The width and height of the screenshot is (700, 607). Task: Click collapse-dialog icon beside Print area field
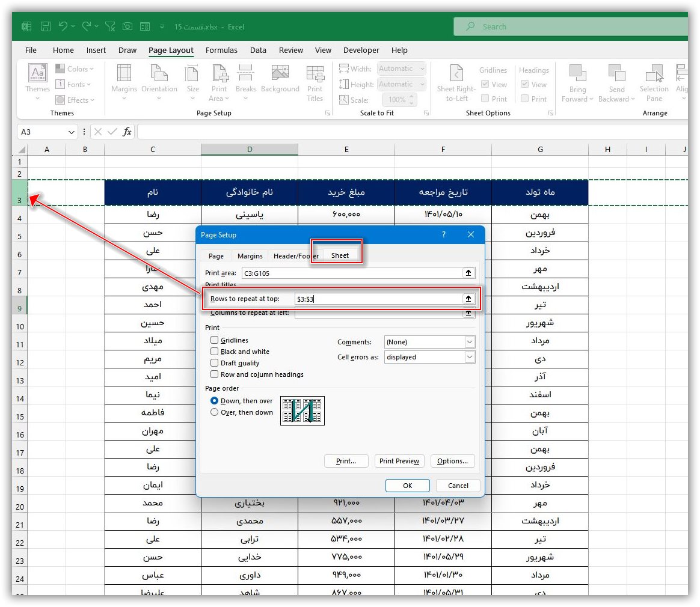click(468, 273)
